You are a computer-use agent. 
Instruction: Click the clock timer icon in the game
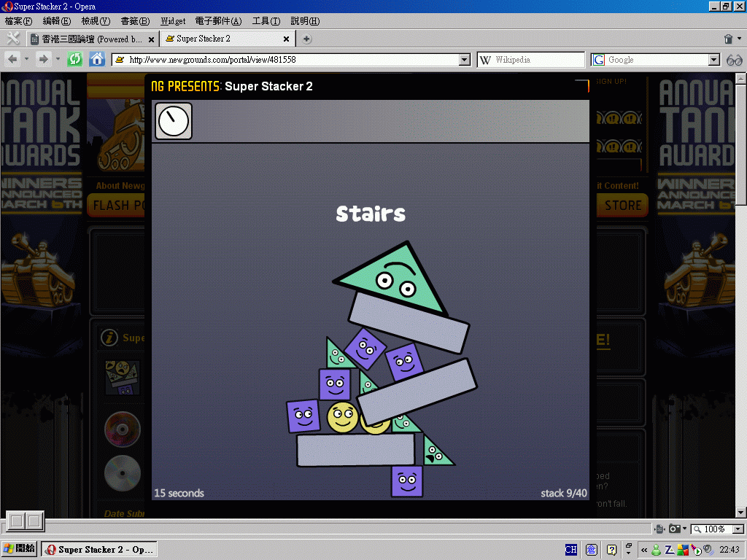[x=174, y=121]
